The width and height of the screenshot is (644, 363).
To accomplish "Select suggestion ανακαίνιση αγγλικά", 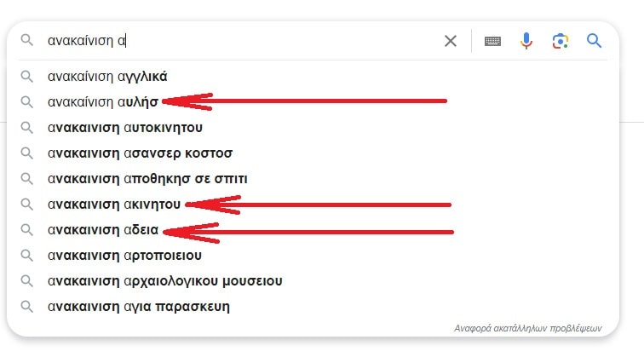I will click(x=107, y=77).
